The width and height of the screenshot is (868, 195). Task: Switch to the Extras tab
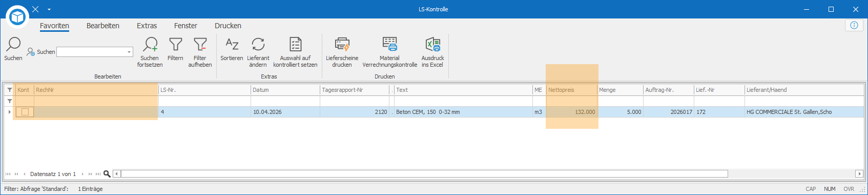click(147, 26)
